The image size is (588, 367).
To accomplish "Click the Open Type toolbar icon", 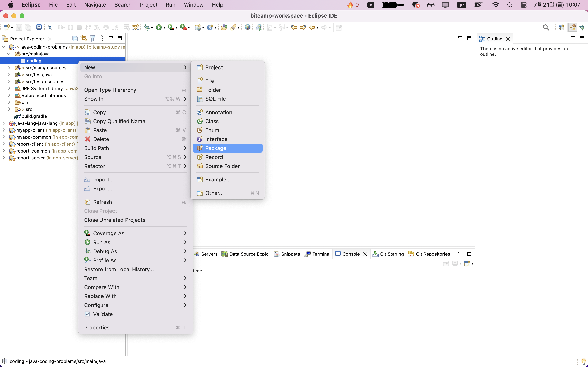I will pos(224,28).
